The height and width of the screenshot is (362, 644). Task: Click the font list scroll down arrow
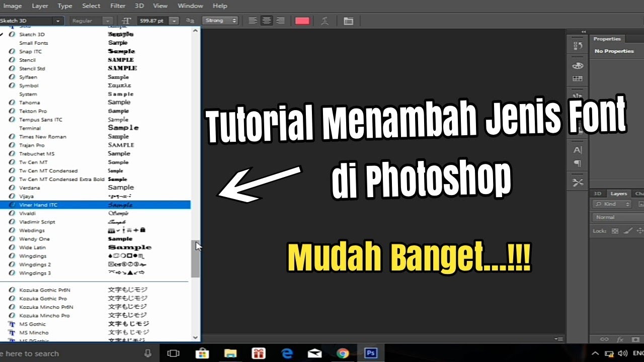(x=195, y=337)
